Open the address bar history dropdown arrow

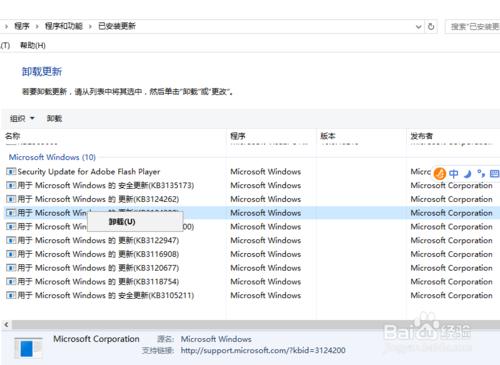point(419,27)
